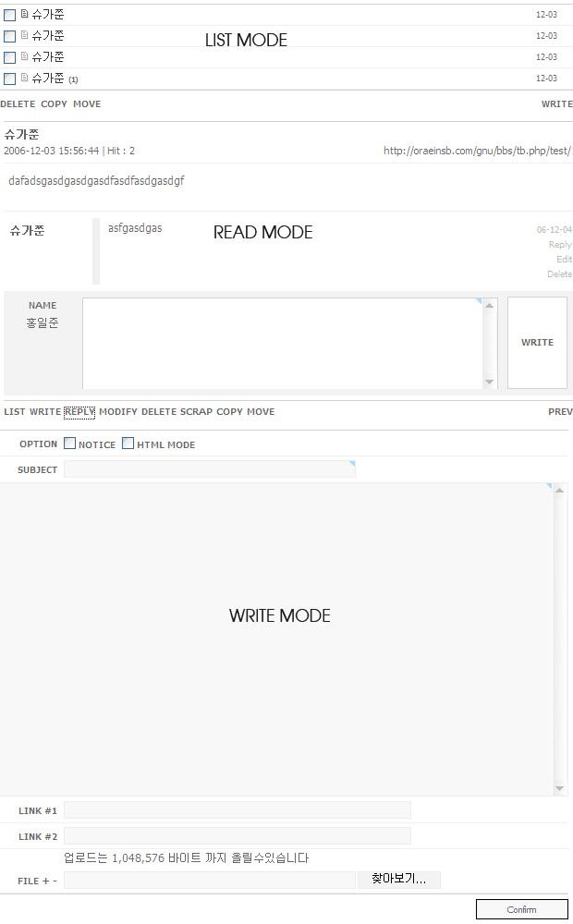The width and height of the screenshot is (573, 924).
Task: Check the first 슈가쭌 row checkbox dated 12-03
Action: [9, 16]
